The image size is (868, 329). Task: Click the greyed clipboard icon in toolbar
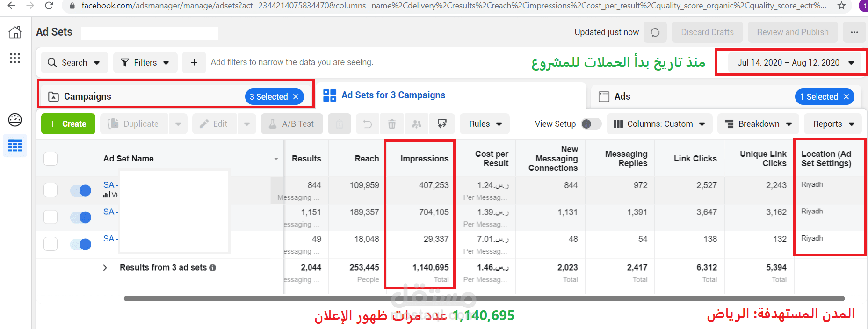[340, 124]
